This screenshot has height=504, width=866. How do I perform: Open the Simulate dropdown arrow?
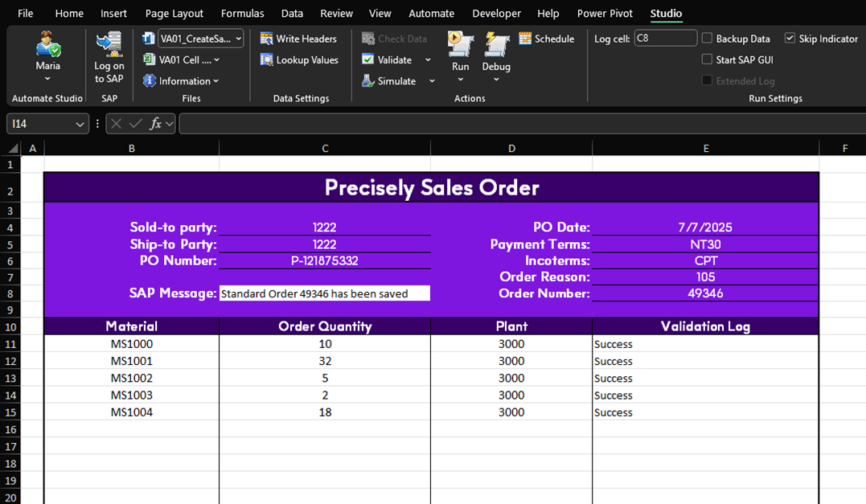[432, 81]
